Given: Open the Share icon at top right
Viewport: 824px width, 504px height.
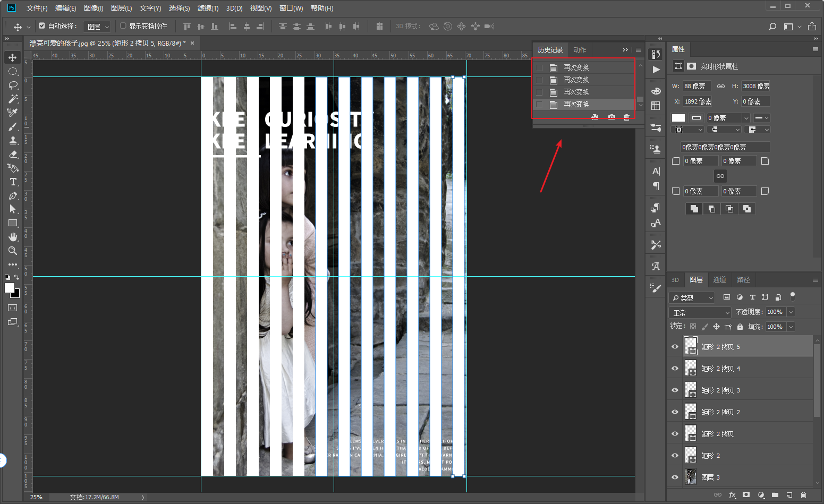Looking at the screenshot, I should pos(812,27).
